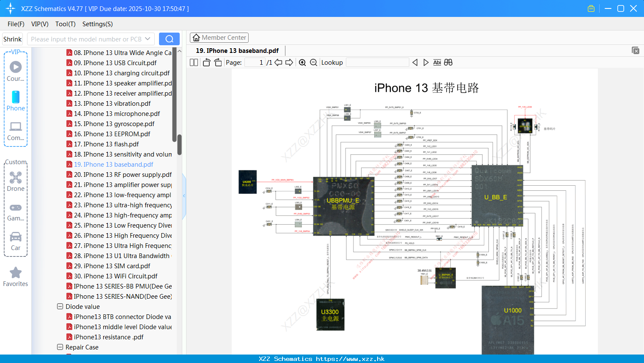Click the U3300 main power chip
This screenshot has height=363, width=644.
coord(330,315)
